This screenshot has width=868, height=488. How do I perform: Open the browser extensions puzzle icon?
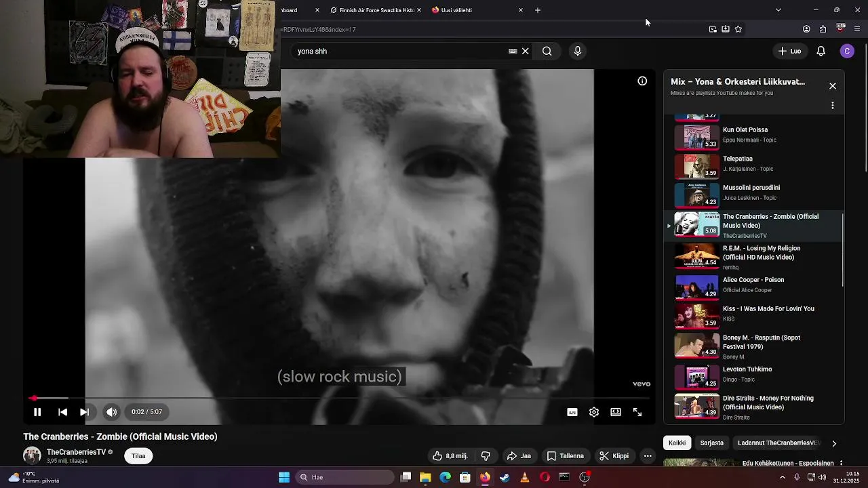point(823,29)
